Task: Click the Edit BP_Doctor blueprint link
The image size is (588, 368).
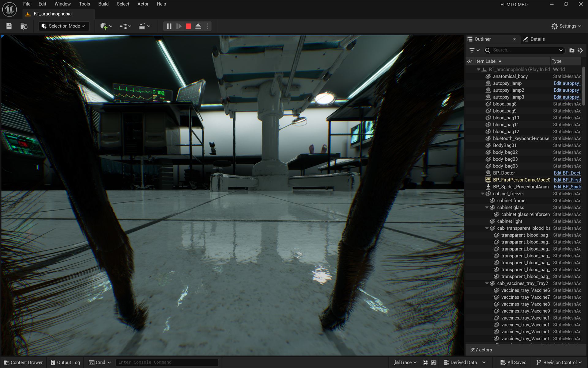Action: tap(567, 173)
